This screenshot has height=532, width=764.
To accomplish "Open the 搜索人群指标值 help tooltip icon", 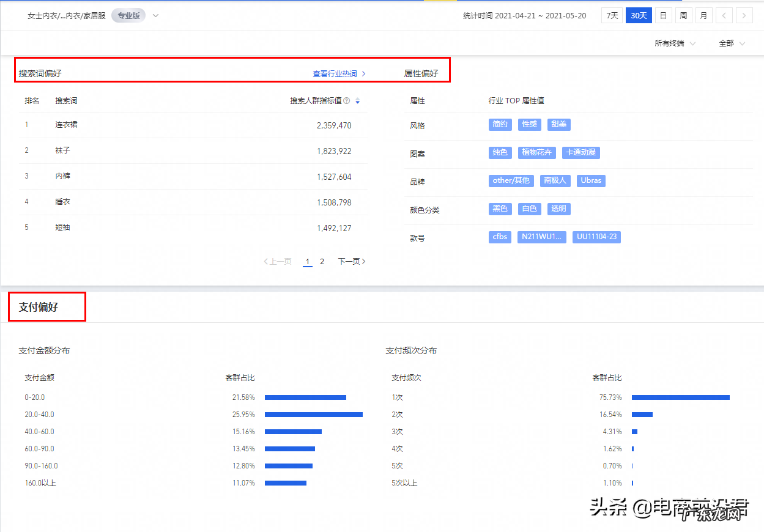I will click(347, 100).
